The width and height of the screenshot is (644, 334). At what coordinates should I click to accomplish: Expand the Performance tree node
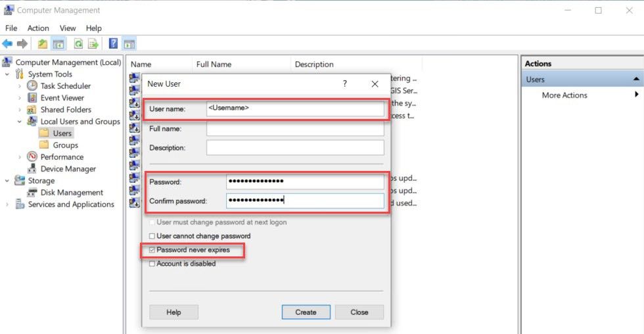click(20, 157)
